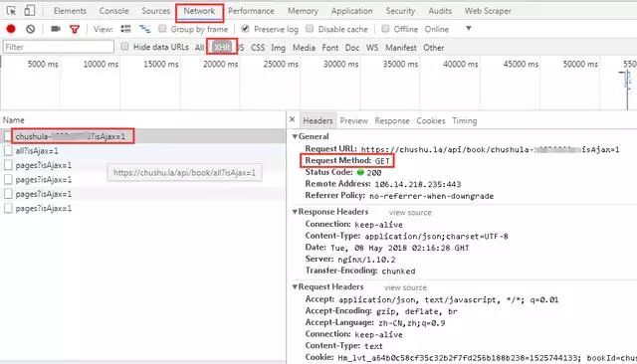Stop recording network log (red circle)
637x364 pixels.
[x=11, y=29]
